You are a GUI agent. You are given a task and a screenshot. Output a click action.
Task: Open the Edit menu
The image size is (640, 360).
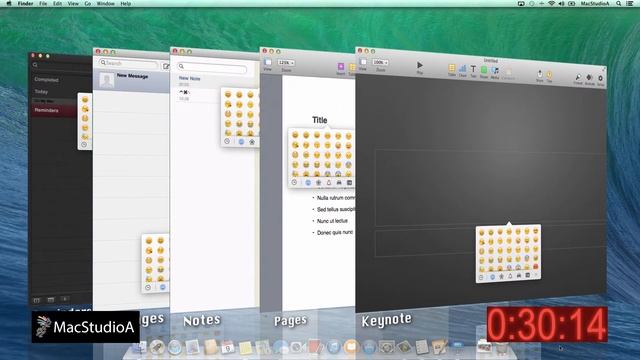58,3
